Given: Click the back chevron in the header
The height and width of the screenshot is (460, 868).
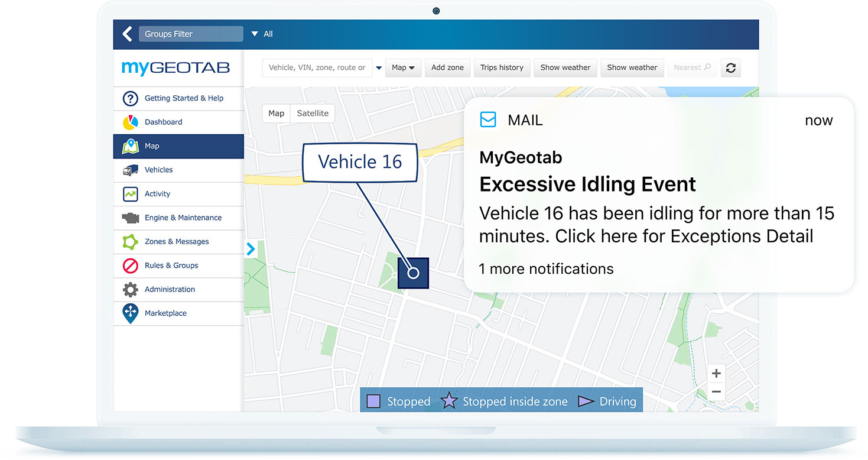Looking at the screenshot, I should click(127, 34).
